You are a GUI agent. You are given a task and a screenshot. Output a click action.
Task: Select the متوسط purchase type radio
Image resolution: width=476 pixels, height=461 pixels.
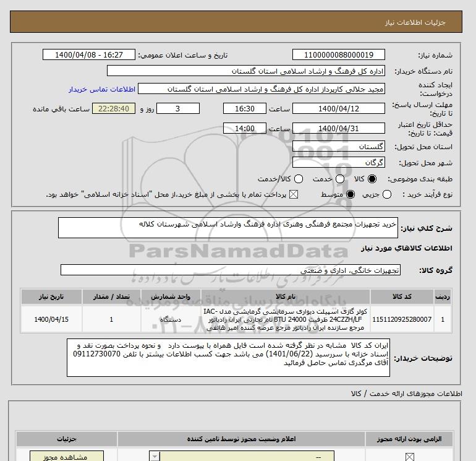click(x=351, y=194)
